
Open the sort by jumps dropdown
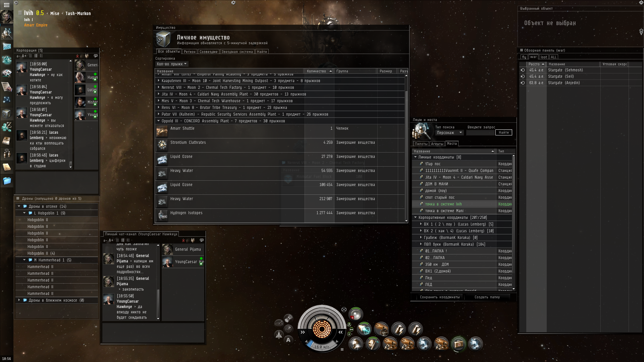click(172, 64)
